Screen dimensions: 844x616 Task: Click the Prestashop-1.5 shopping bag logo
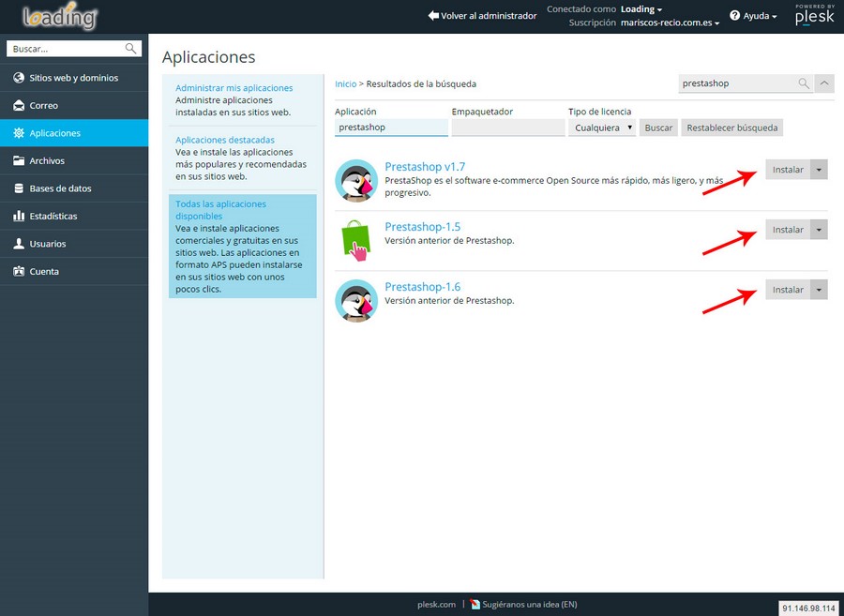coord(355,240)
